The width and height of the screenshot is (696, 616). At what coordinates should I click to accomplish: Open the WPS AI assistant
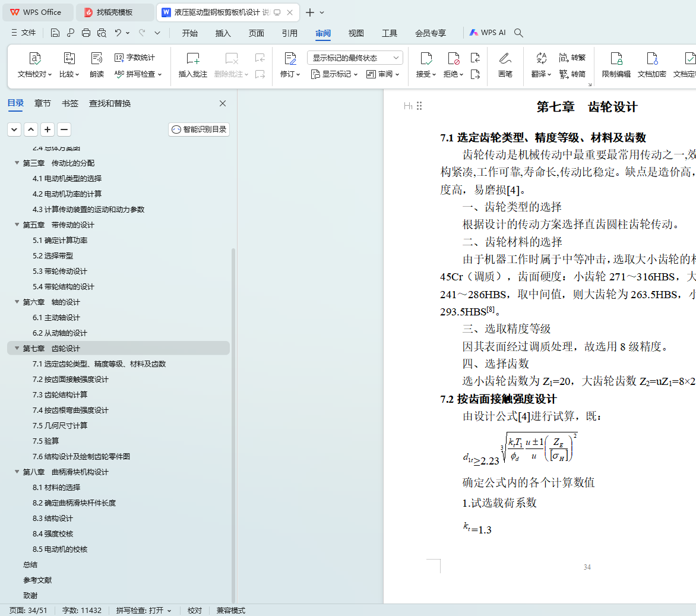point(488,33)
